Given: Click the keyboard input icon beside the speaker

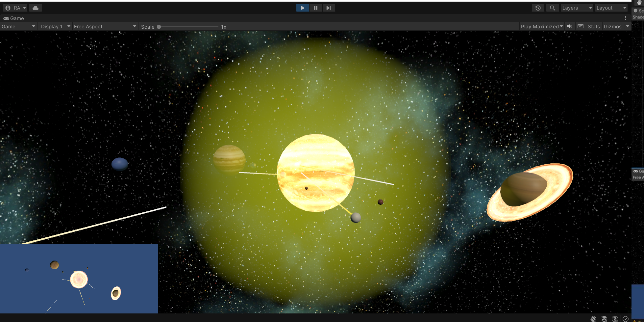Looking at the screenshot, I should [580, 26].
